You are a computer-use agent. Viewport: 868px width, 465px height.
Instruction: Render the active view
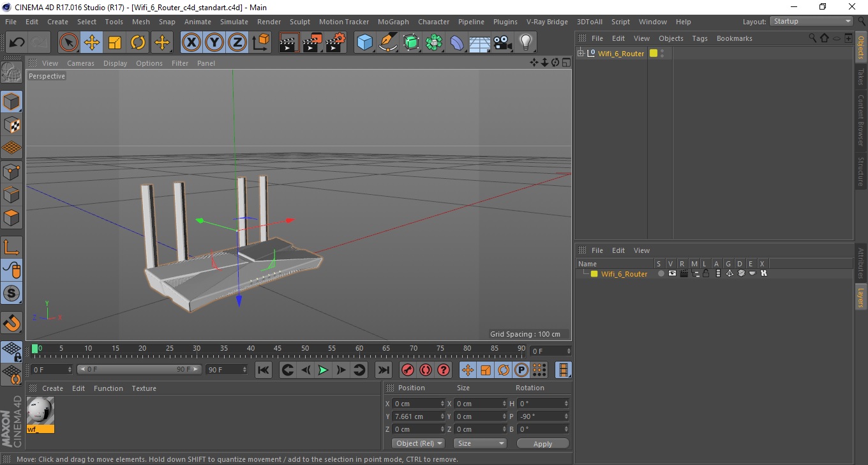(x=289, y=43)
